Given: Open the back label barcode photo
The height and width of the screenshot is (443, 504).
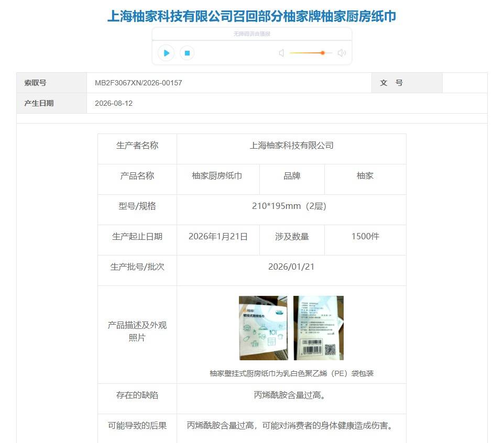Looking at the screenshot, I should click(319, 328).
